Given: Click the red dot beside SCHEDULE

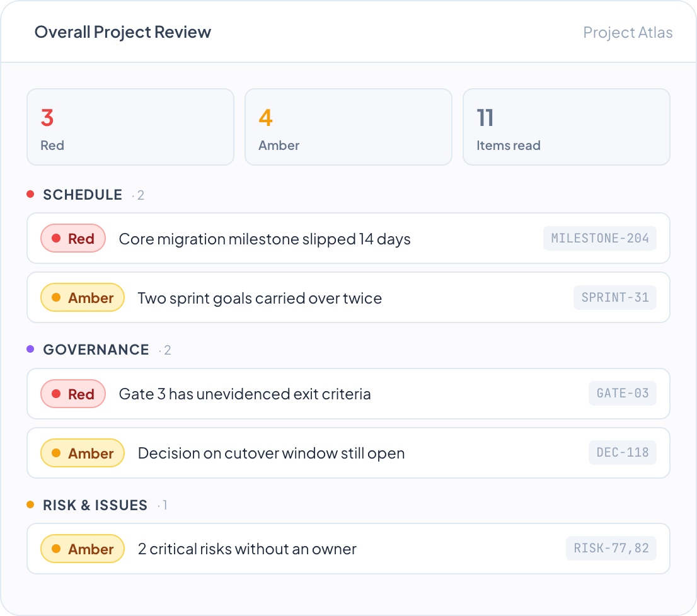Looking at the screenshot, I should [30, 194].
